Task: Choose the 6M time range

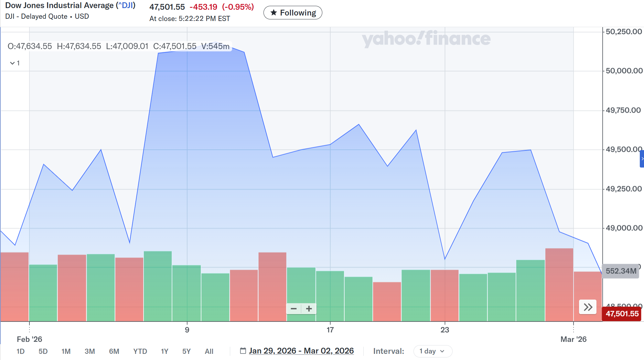Action: tap(114, 351)
